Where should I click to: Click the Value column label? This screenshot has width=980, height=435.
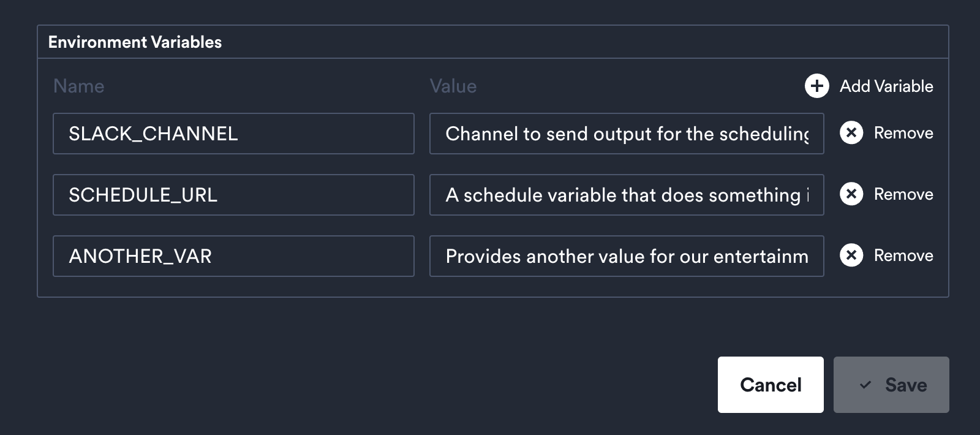click(453, 86)
